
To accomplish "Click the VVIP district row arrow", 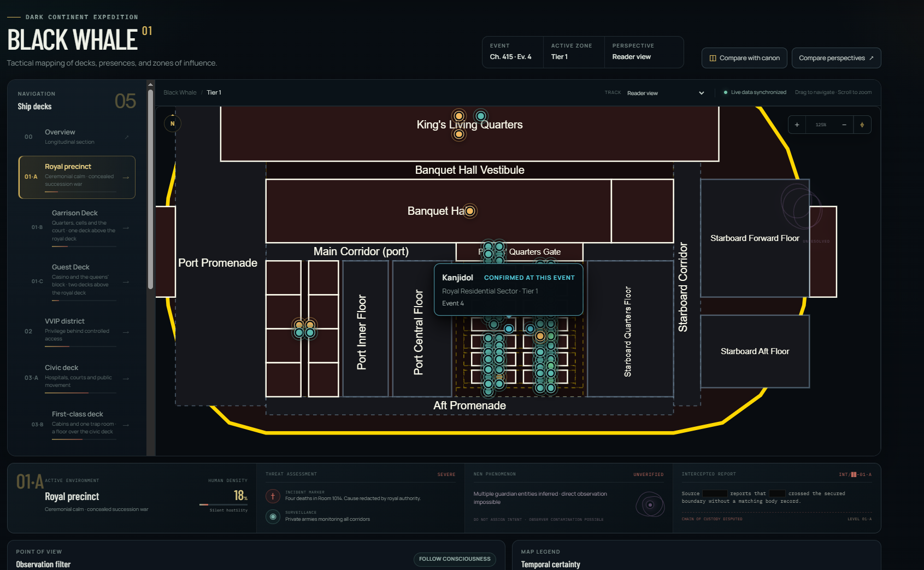I will pyautogui.click(x=126, y=332).
